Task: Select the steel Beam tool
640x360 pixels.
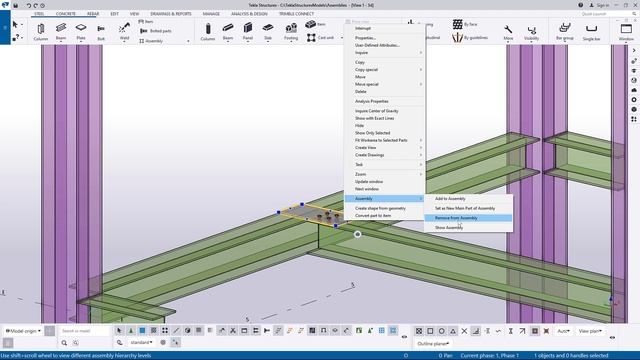Action: point(61,31)
